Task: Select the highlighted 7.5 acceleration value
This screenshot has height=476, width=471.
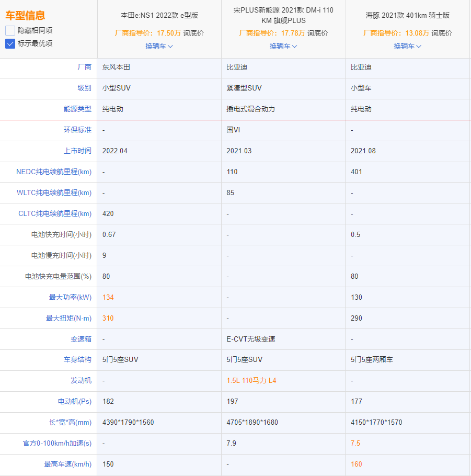Action: [355, 444]
